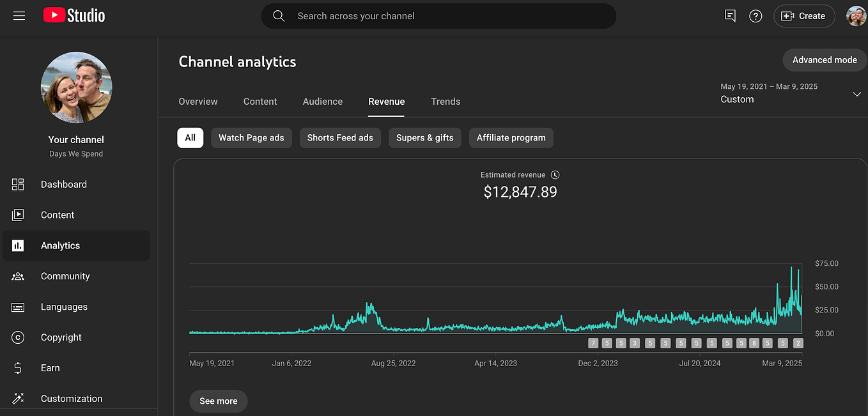Expand the custom date range selector

857,94
